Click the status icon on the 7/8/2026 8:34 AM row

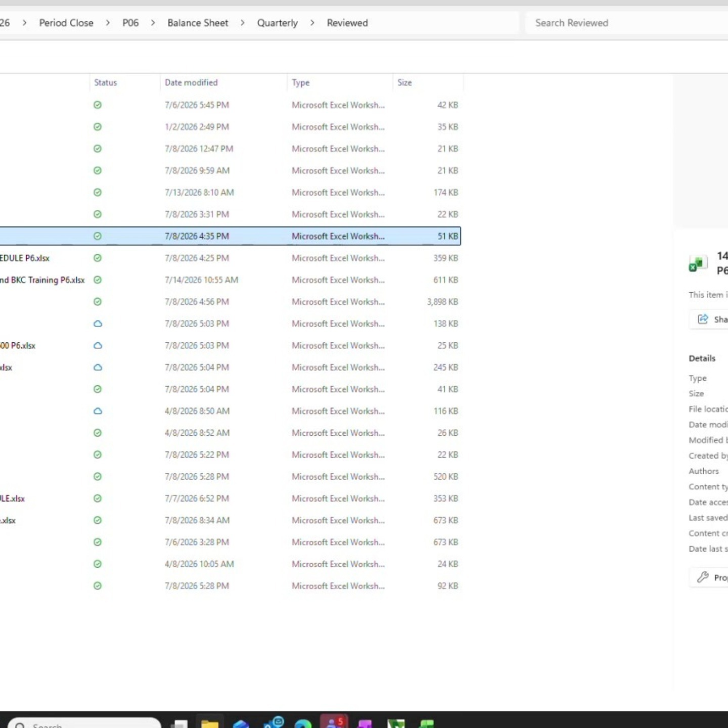[x=98, y=520]
